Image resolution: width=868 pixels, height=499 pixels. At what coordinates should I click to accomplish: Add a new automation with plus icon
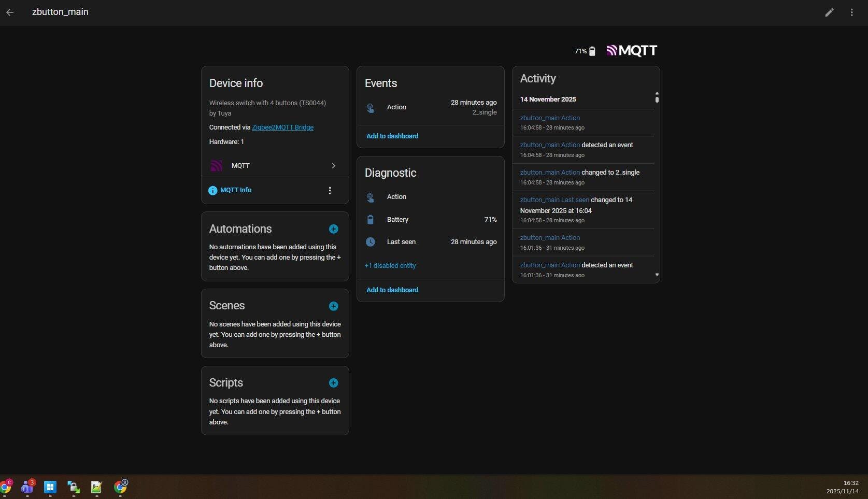click(333, 229)
